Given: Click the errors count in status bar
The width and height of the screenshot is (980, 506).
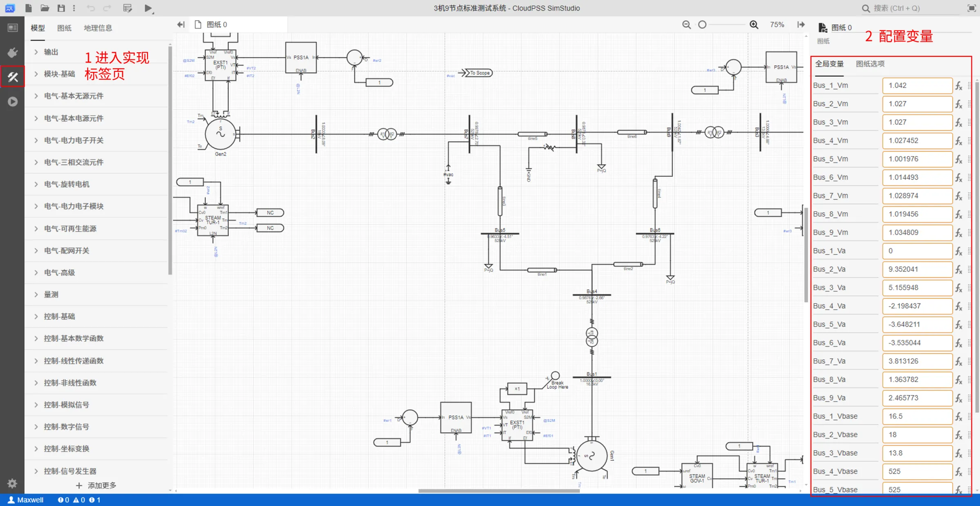Looking at the screenshot, I should point(63,500).
